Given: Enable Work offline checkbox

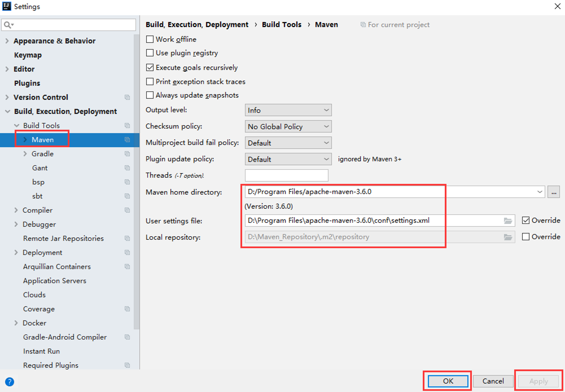Looking at the screenshot, I should point(150,39).
